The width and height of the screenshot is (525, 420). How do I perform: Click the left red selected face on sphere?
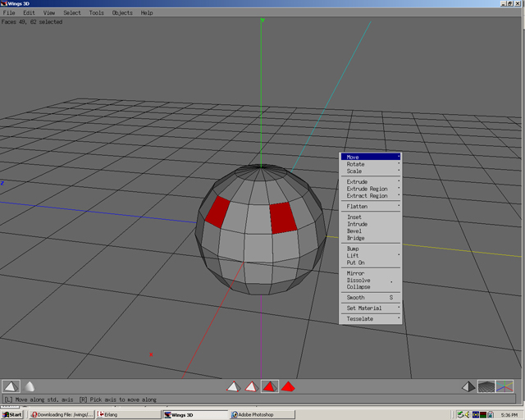pos(217,212)
